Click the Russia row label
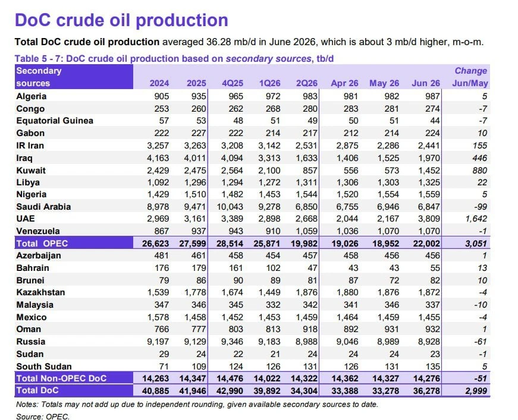The image size is (518, 420). [x=31, y=342]
